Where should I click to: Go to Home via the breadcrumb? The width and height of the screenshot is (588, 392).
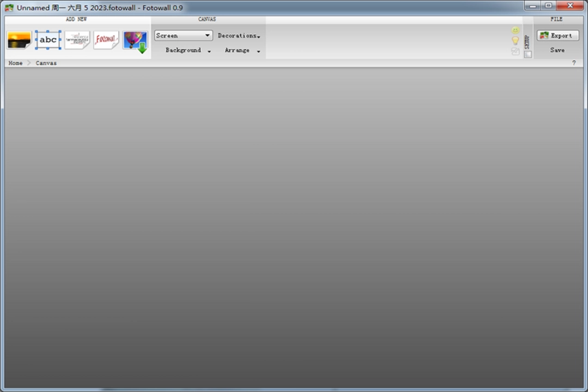[15, 63]
